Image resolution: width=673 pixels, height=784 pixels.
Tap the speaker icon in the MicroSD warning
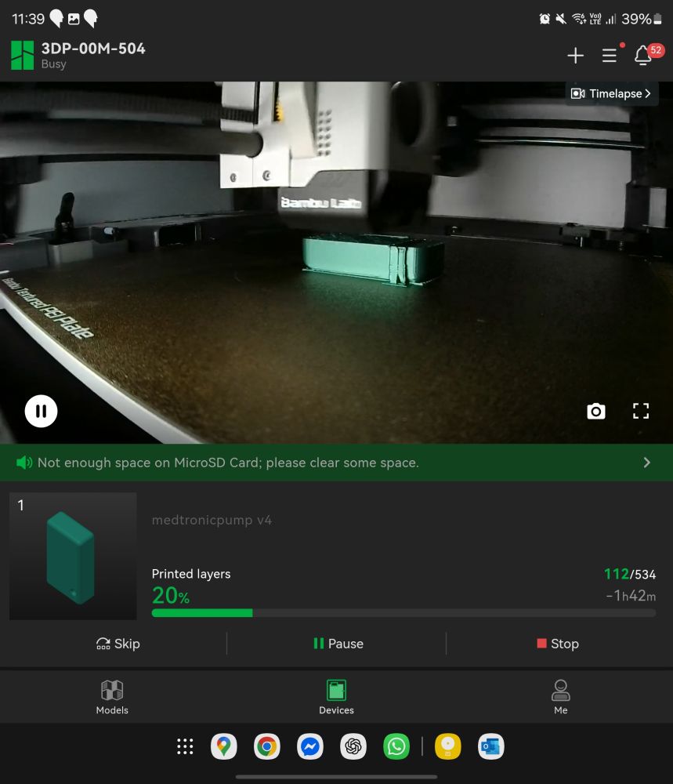point(24,463)
